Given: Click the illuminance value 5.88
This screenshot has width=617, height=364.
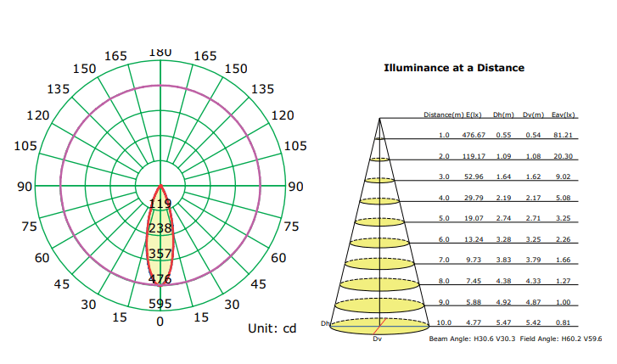Looking at the screenshot, I should pos(474,302).
